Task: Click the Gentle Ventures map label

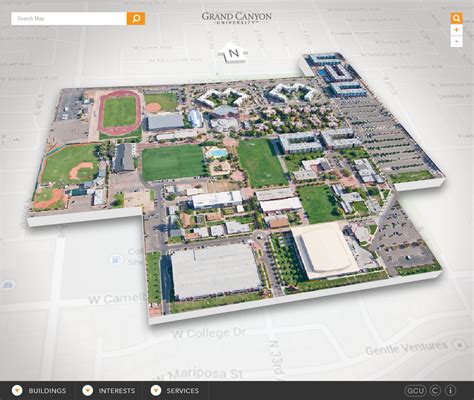Action: 406,348
